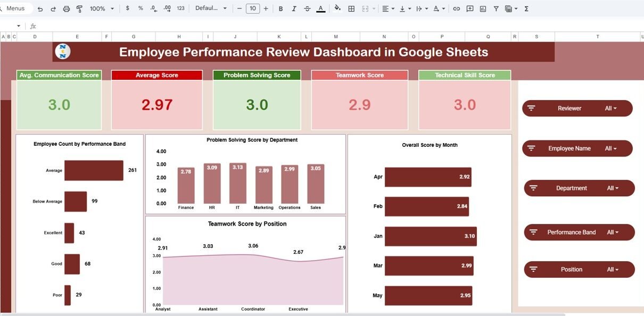This screenshot has width=644, height=316.
Task: Click the decrease font size minus button
Action: tap(240, 9)
